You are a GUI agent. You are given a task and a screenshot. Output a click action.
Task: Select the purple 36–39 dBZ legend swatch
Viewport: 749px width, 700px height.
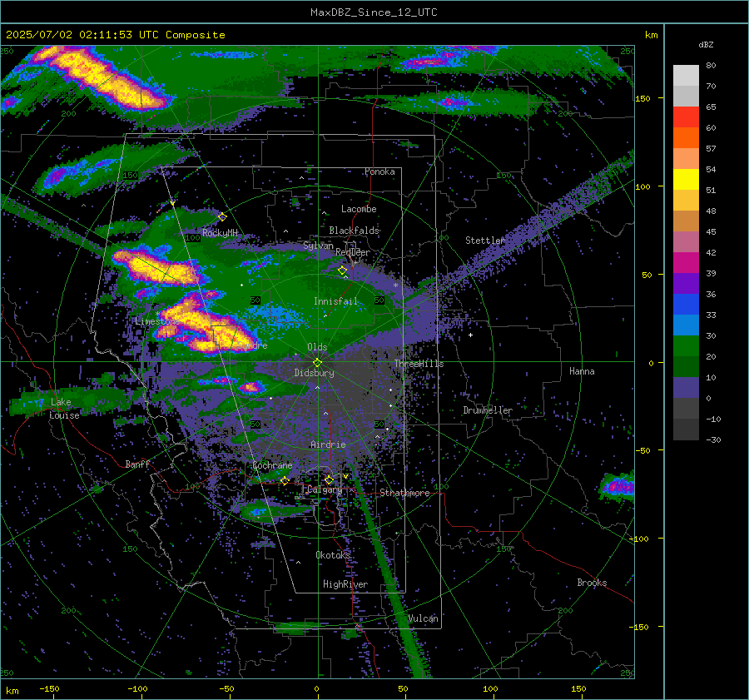click(686, 284)
